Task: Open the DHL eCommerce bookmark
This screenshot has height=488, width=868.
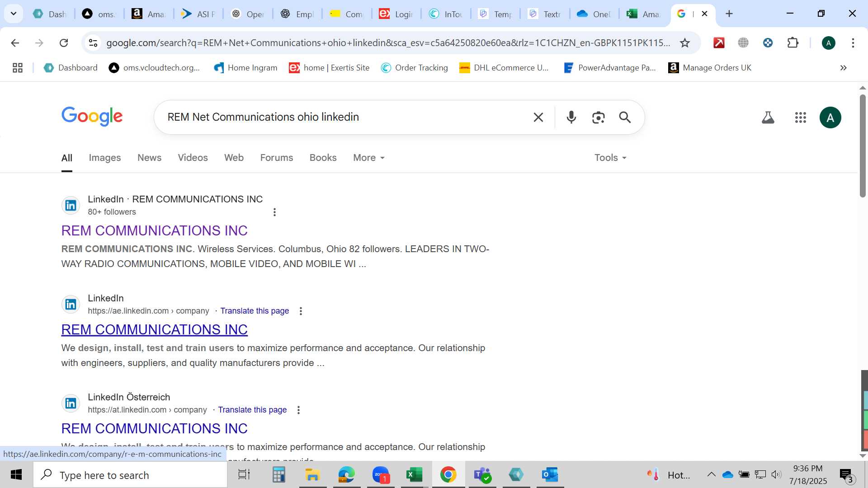Action: tap(504, 68)
